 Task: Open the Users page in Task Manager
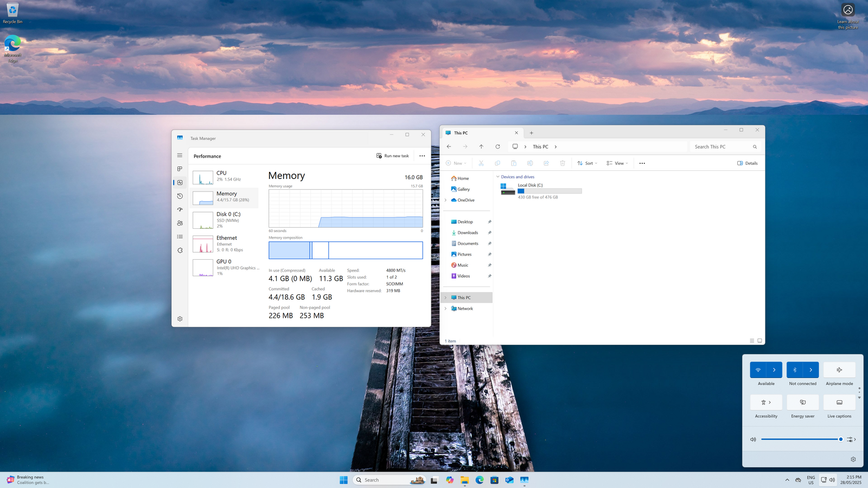click(x=180, y=223)
